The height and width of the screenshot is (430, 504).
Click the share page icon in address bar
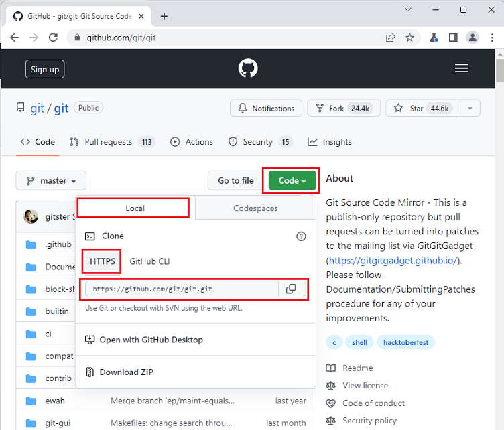[x=390, y=38]
